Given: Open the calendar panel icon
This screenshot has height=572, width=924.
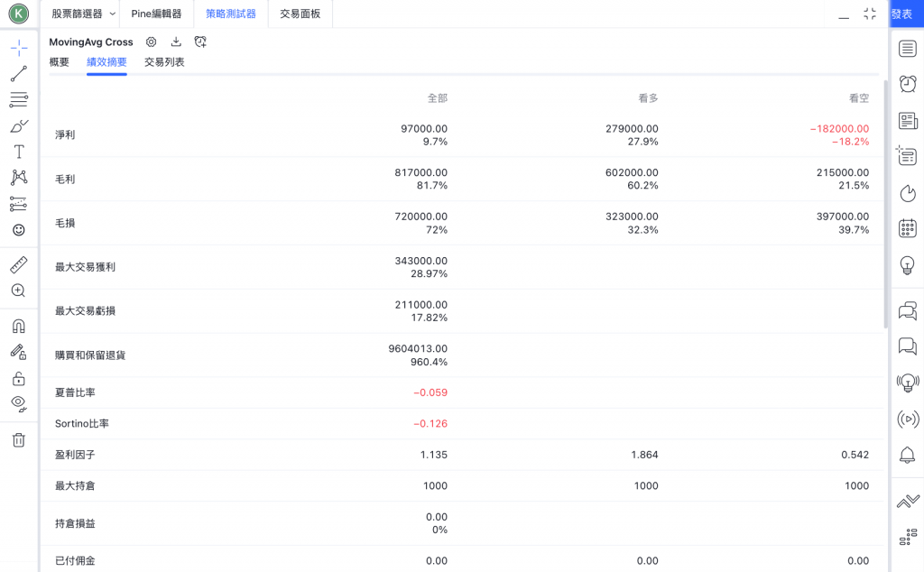Looking at the screenshot, I should tap(908, 228).
